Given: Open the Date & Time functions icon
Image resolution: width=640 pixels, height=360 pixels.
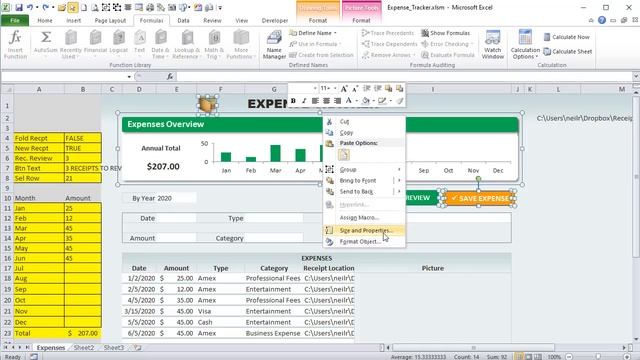Looking at the screenshot, I should pyautogui.click(x=160, y=38).
